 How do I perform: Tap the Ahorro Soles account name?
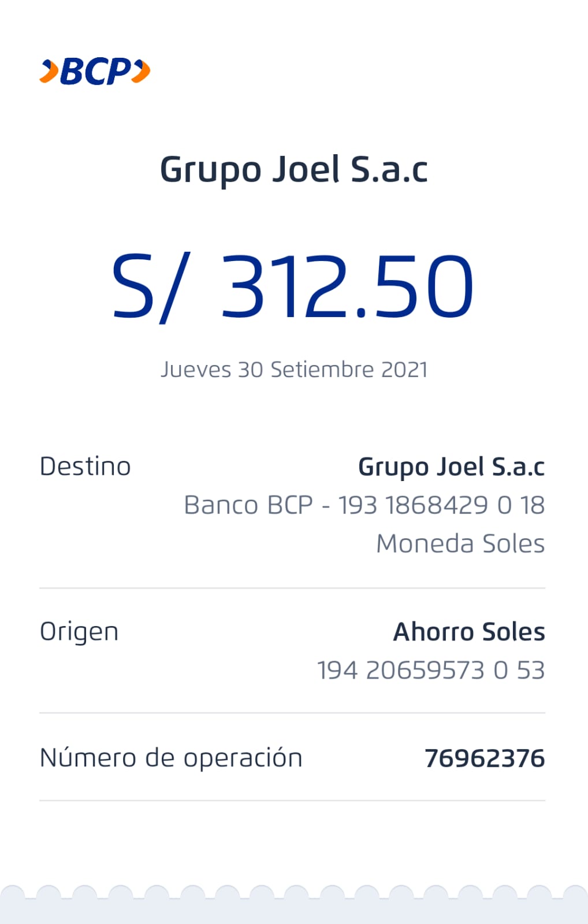469,632
